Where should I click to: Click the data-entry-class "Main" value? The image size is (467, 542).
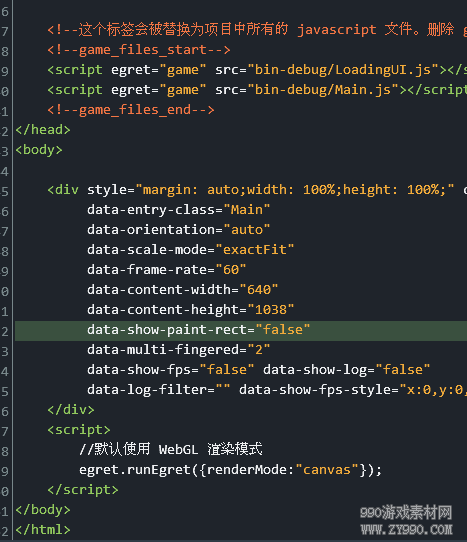[x=247, y=210]
